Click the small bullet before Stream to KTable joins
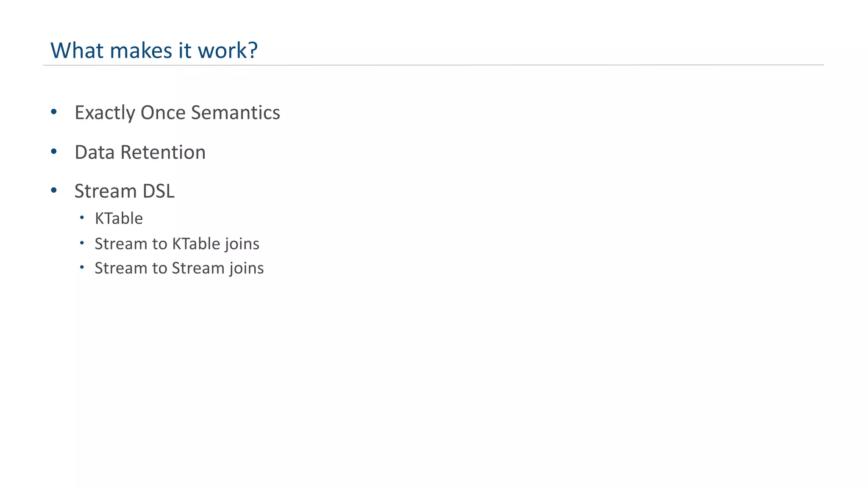The image size is (868, 488). click(x=82, y=243)
